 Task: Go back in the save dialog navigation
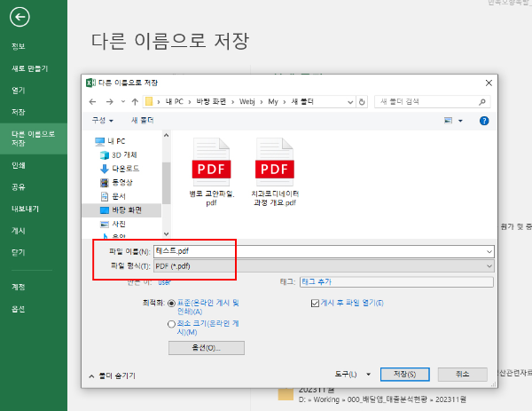coord(92,101)
